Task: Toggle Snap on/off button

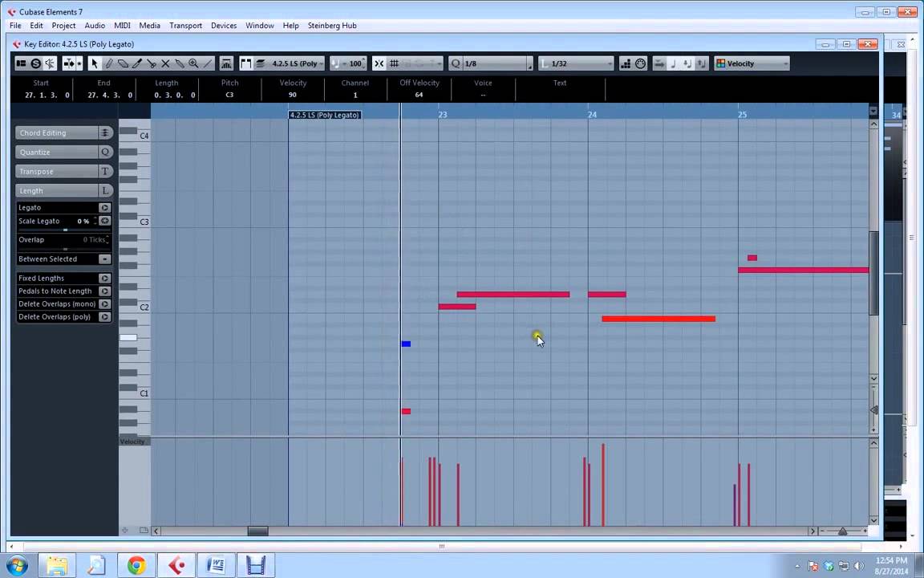Action: point(379,63)
